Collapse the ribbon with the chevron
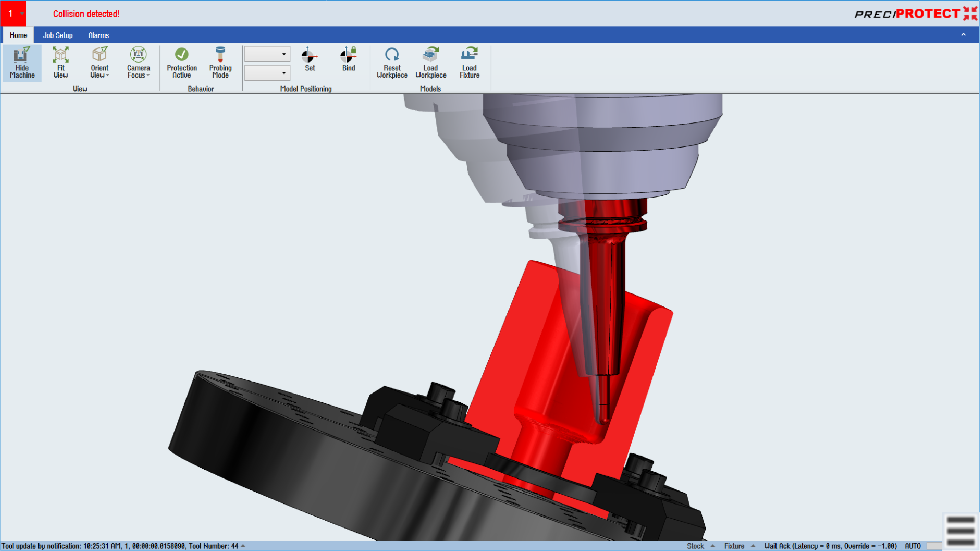This screenshot has height=551, width=980. (963, 35)
